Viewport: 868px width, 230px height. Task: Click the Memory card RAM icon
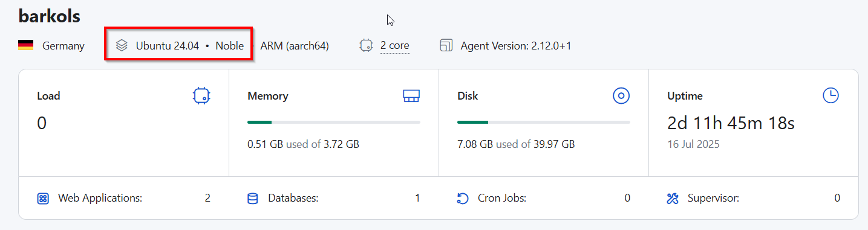(x=411, y=95)
